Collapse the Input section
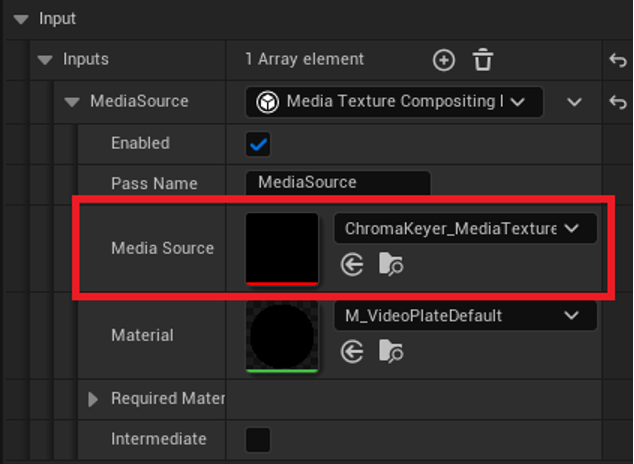Screen dimensions: 634x464 (21, 19)
